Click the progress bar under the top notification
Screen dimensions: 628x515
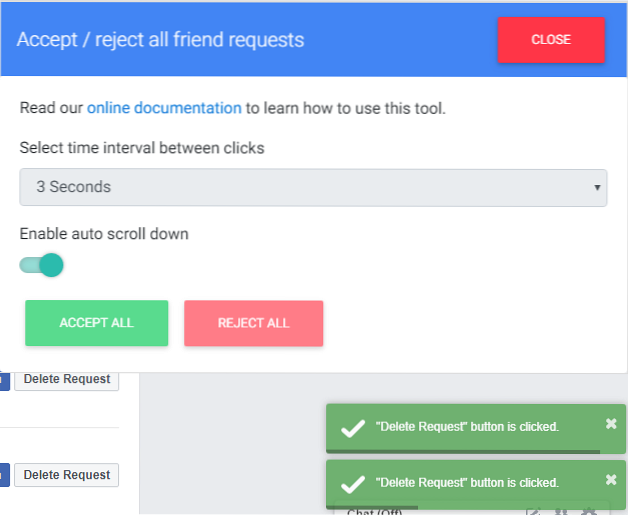click(462, 452)
